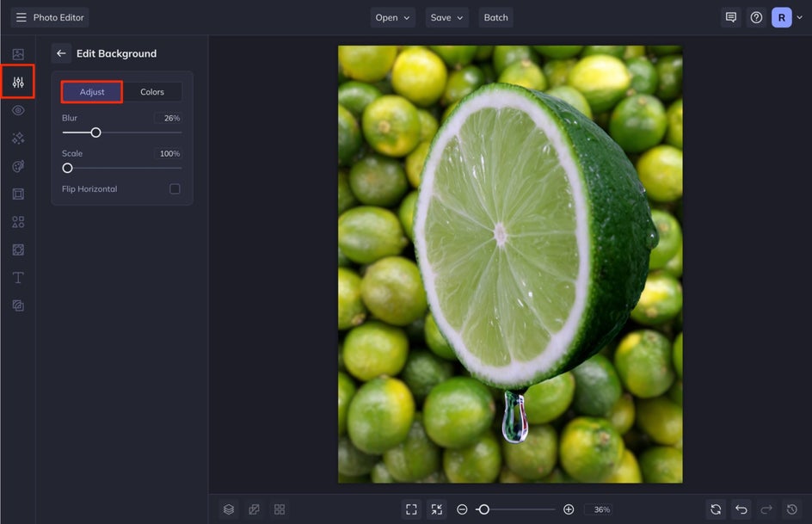
Task: Open the hamburger main menu
Action: tap(22, 17)
